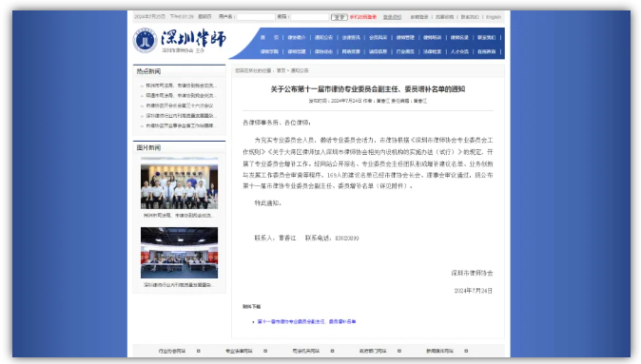The width and height of the screenshot is (641, 364).
Task: Open the group photo news thumbnail
Action: tap(179, 186)
